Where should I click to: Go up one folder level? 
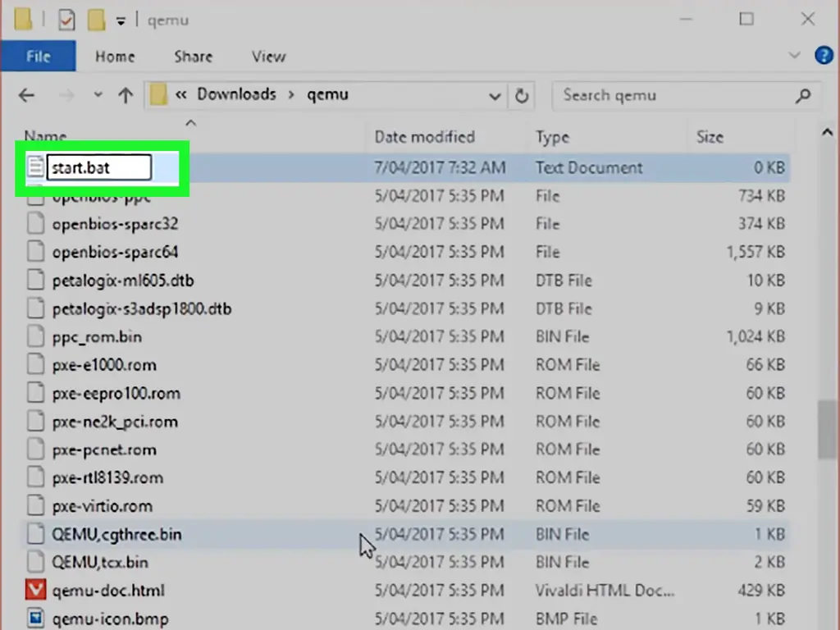tap(126, 95)
